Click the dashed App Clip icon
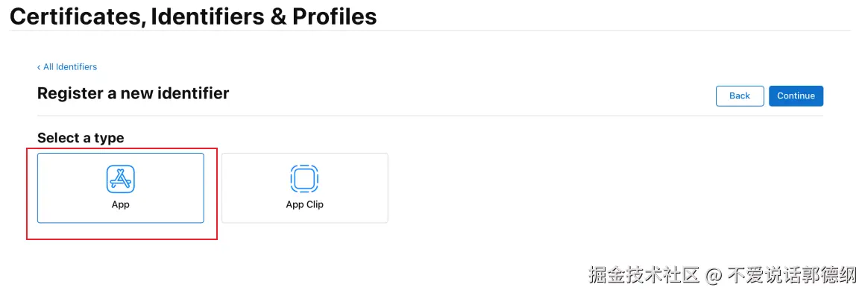This screenshot has height=296, width=868. (x=304, y=179)
